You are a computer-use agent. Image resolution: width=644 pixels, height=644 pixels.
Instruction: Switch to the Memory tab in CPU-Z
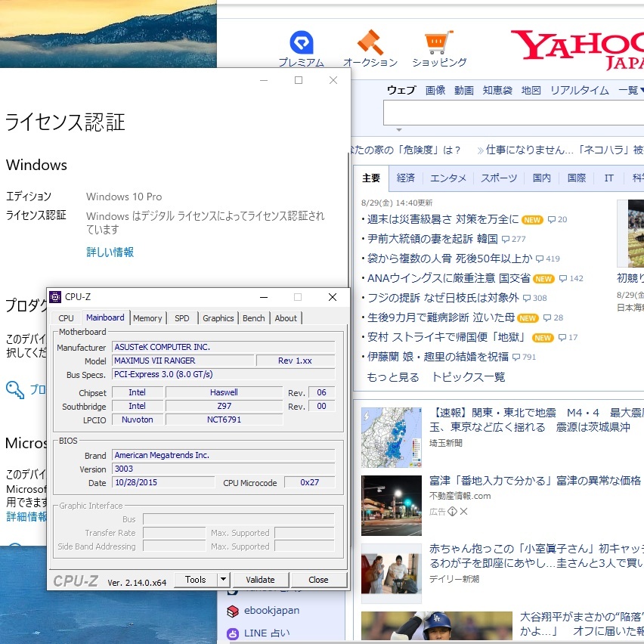point(147,318)
